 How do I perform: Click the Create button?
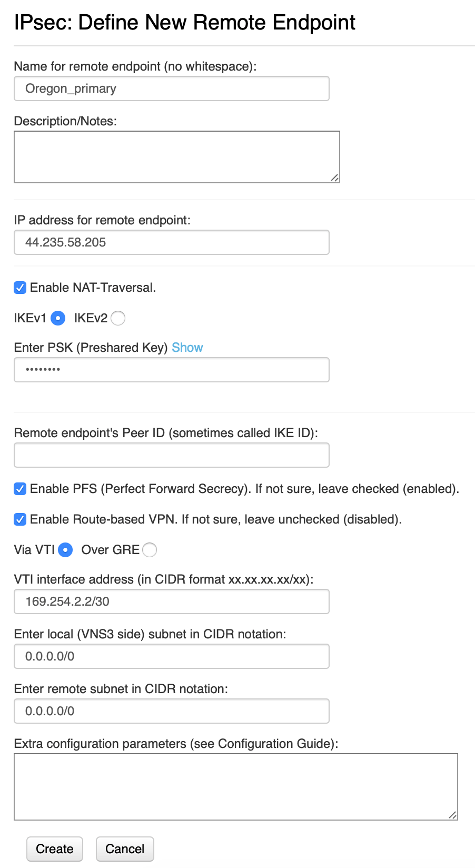[54, 849]
